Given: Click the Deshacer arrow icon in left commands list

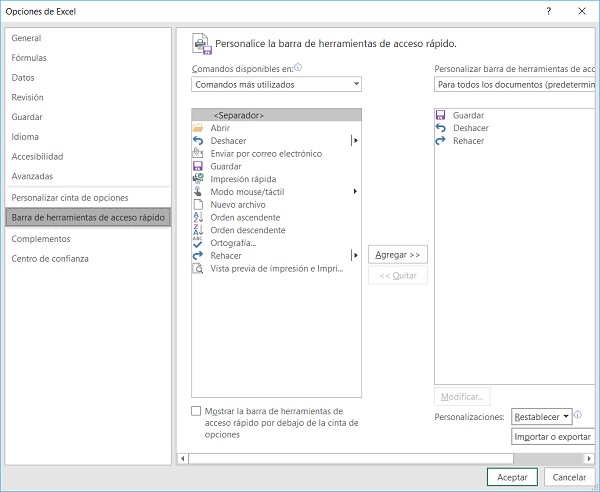Looking at the screenshot, I should (x=198, y=141).
